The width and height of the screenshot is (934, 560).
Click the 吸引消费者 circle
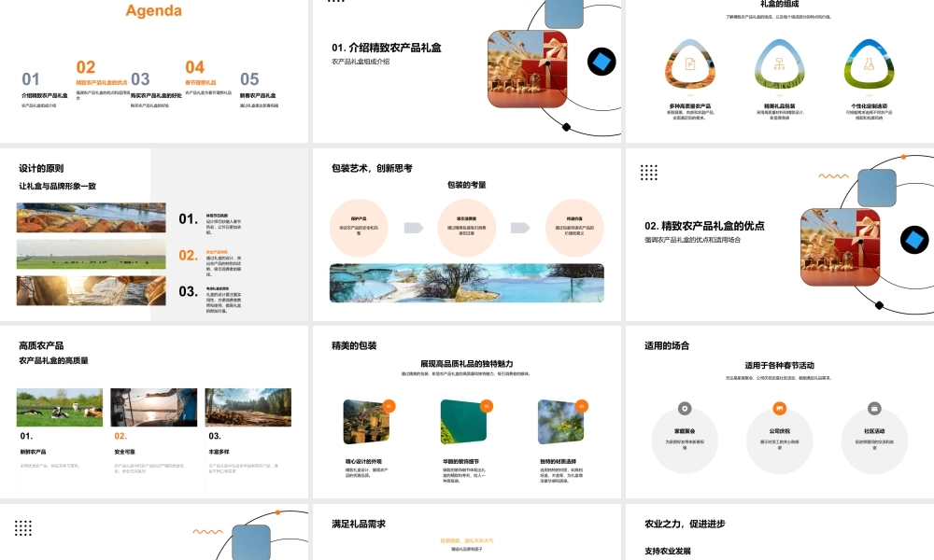tap(466, 228)
